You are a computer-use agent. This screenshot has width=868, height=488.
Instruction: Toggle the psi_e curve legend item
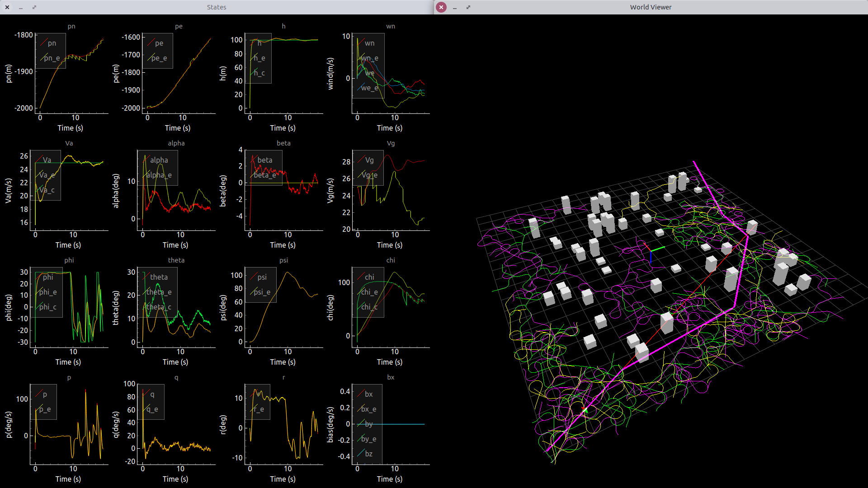click(x=262, y=292)
